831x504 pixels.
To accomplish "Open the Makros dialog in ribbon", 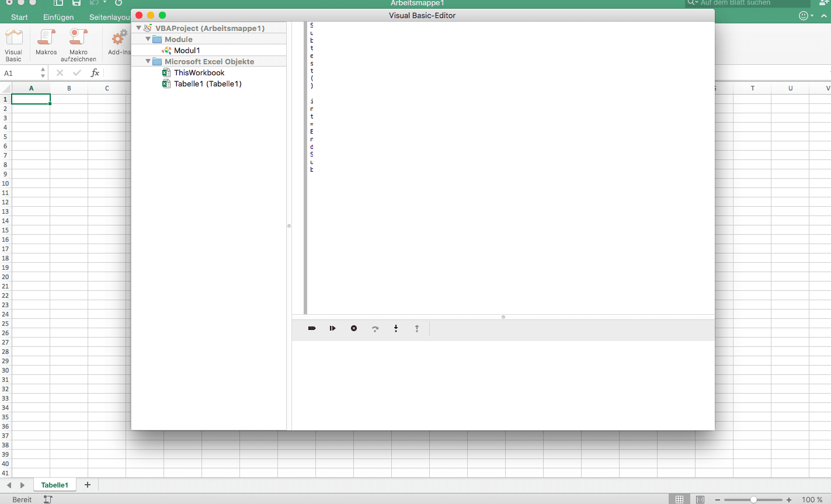I will [46, 42].
